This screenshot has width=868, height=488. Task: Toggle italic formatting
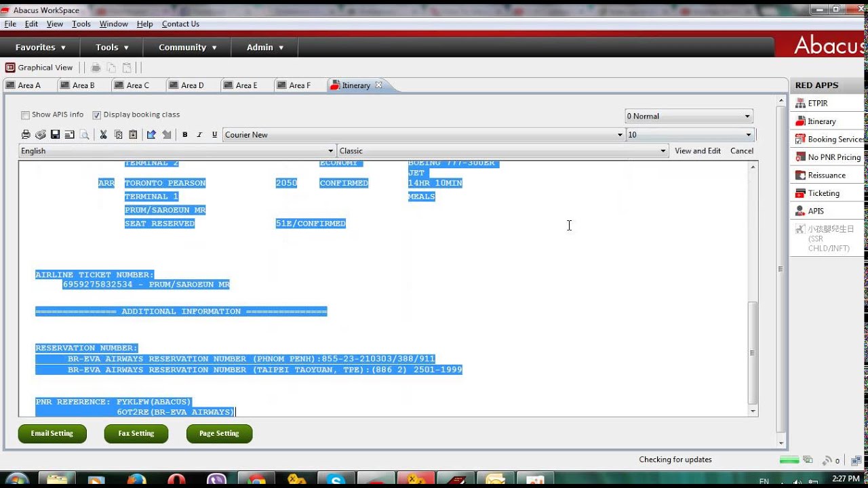click(199, 135)
